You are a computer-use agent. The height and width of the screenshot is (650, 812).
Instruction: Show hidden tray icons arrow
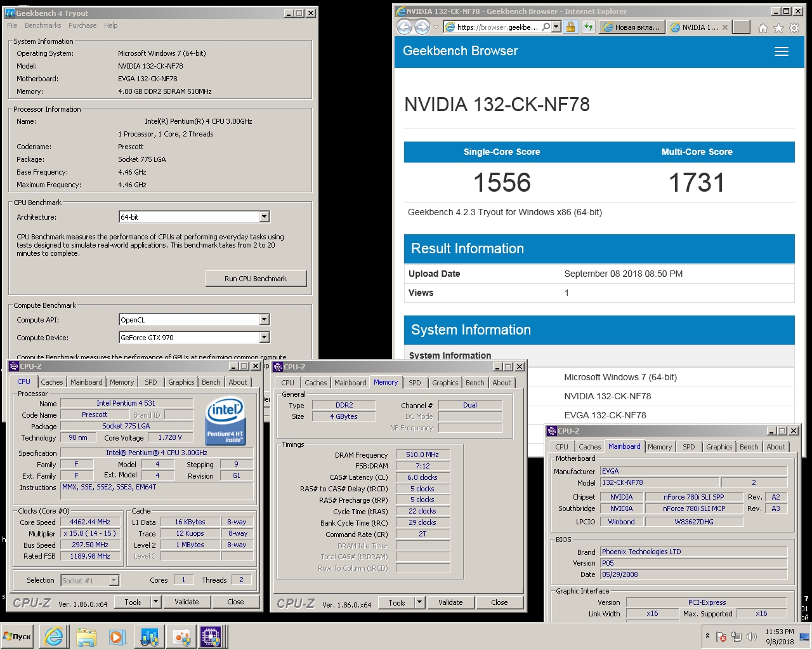point(707,635)
